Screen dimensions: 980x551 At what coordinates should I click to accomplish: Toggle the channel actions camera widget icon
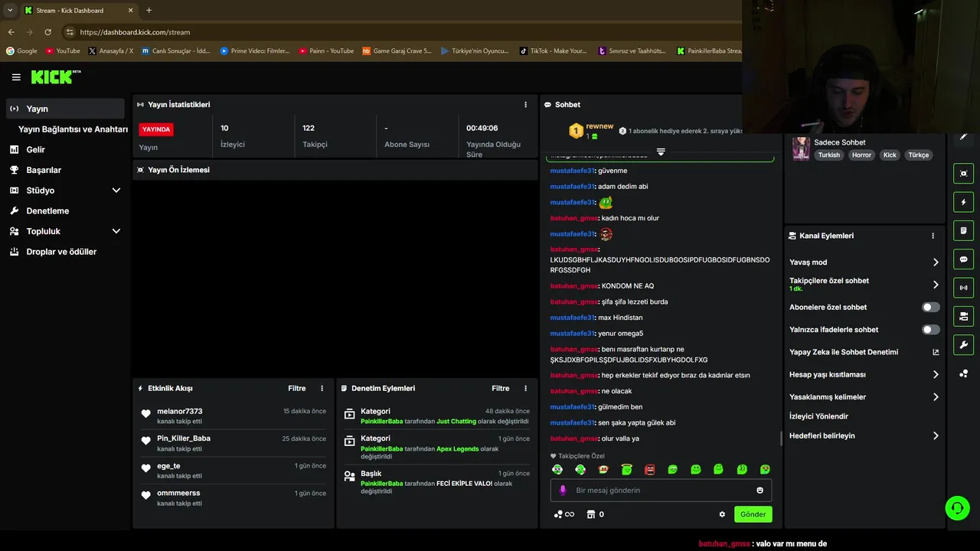[x=963, y=316]
